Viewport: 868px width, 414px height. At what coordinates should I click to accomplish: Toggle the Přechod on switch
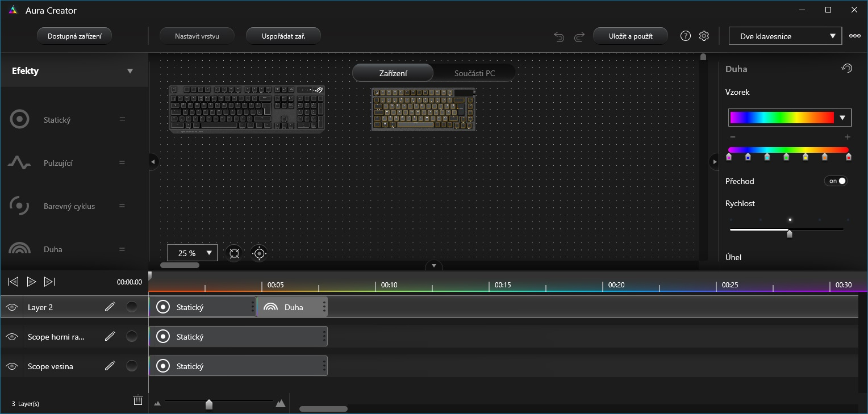pos(836,181)
